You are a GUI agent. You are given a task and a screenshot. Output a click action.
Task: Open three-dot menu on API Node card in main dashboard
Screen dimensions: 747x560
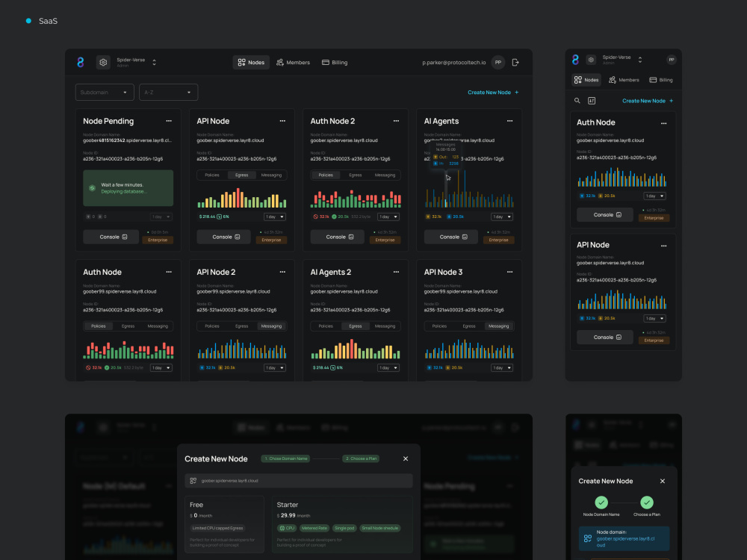(282, 121)
